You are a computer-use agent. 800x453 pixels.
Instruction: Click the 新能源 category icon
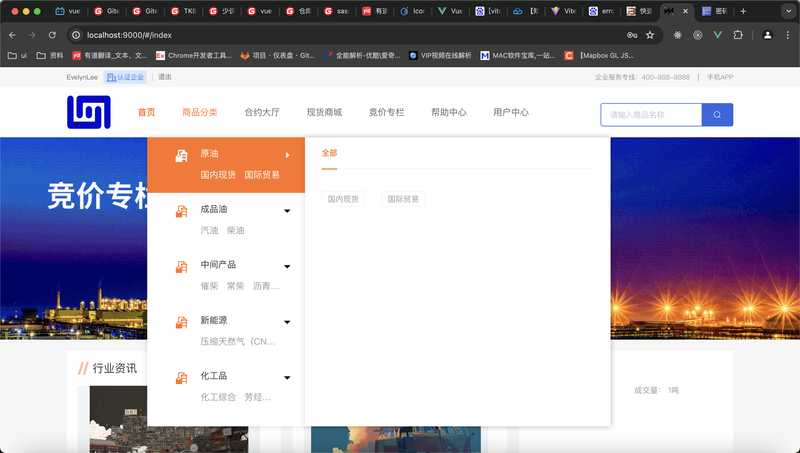tap(181, 322)
